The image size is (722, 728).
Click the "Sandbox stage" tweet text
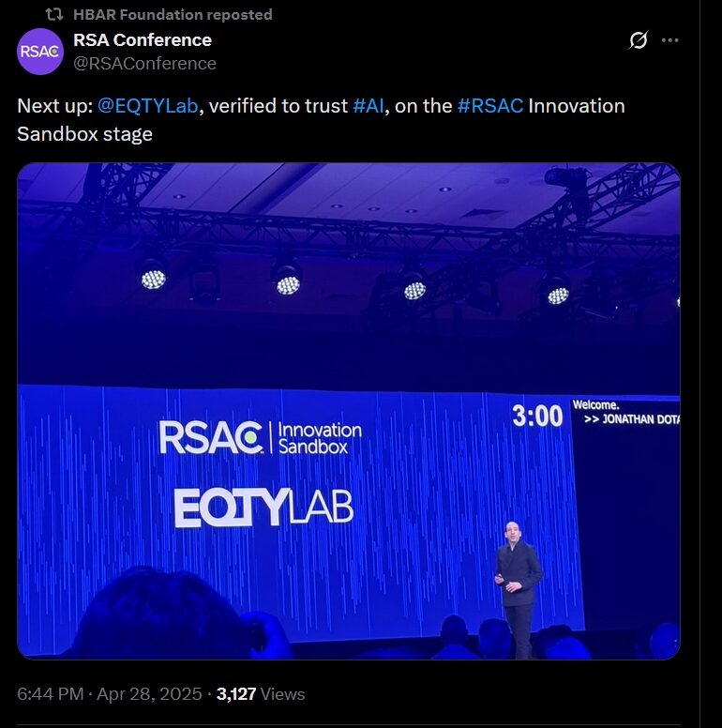tap(84, 133)
